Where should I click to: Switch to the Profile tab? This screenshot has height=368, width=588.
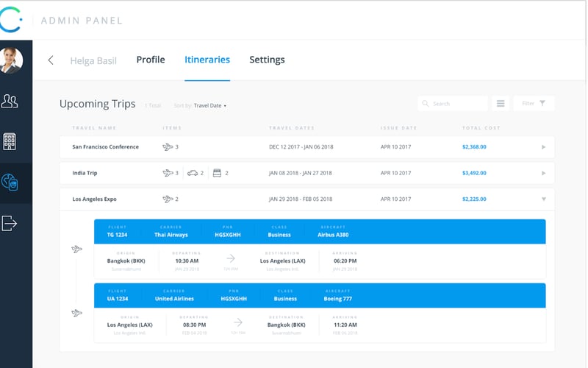pos(151,60)
